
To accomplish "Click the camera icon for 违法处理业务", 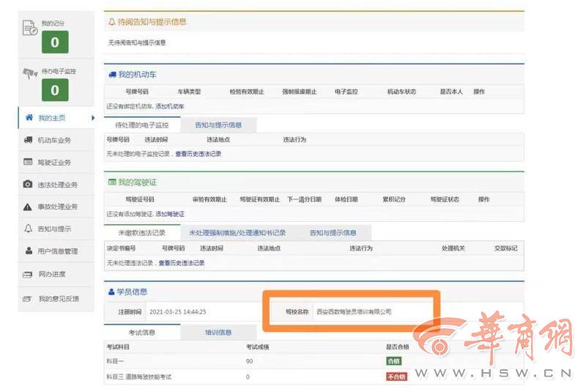I will [x=28, y=184].
